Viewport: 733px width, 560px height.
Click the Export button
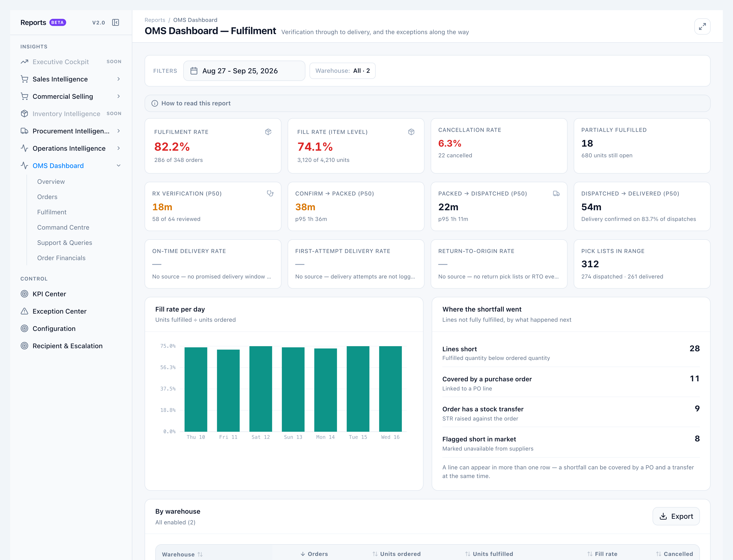click(676, 516)
